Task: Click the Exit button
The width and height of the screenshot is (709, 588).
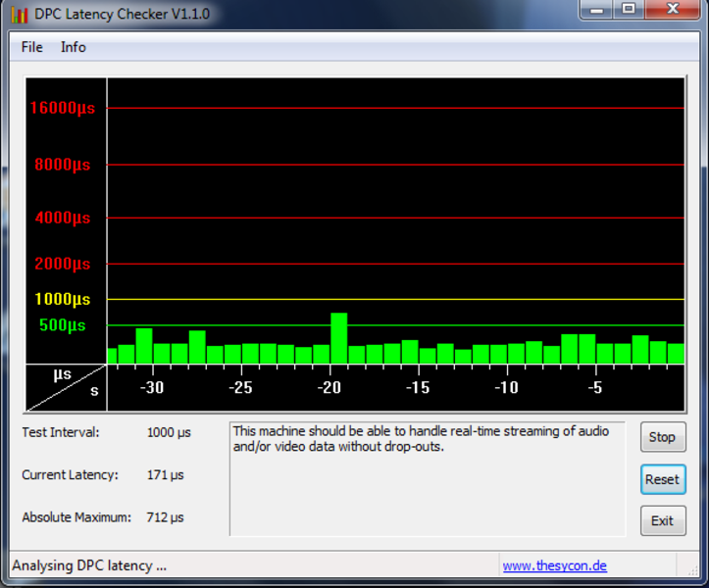Action: 663,520
